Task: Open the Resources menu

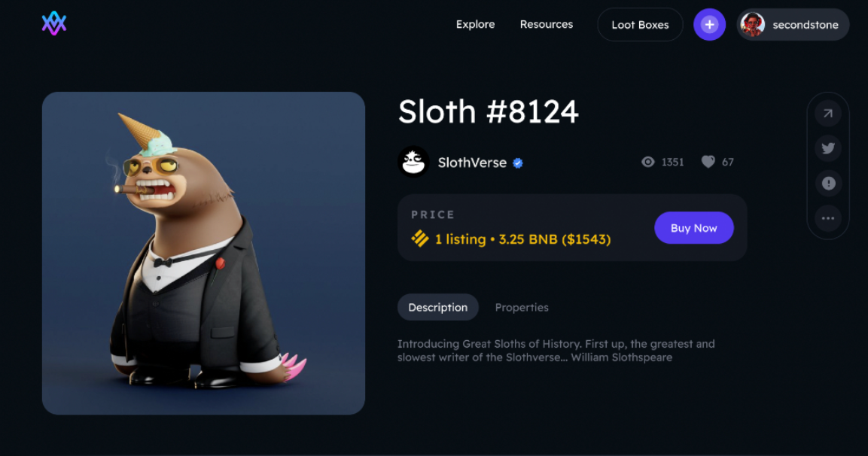Action: 547,24
